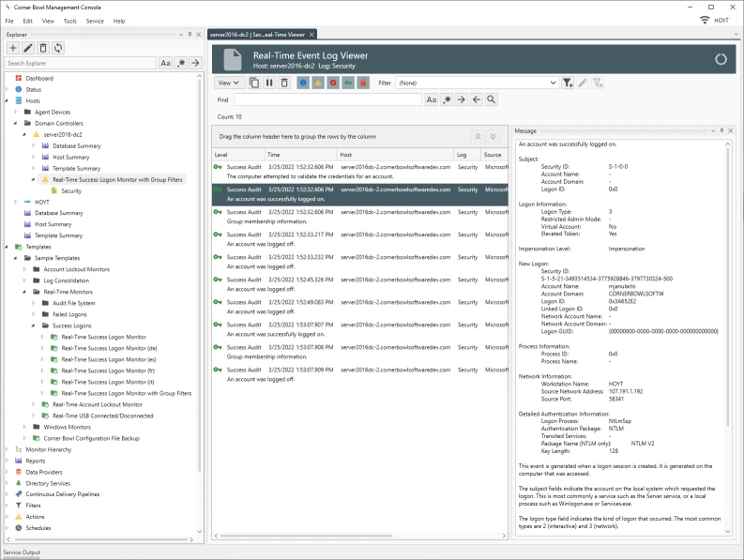The image size is (744, 560).
Task: Collapse the Domain Controllers folder
Action: pyautogui.click(x=16, y=124)
